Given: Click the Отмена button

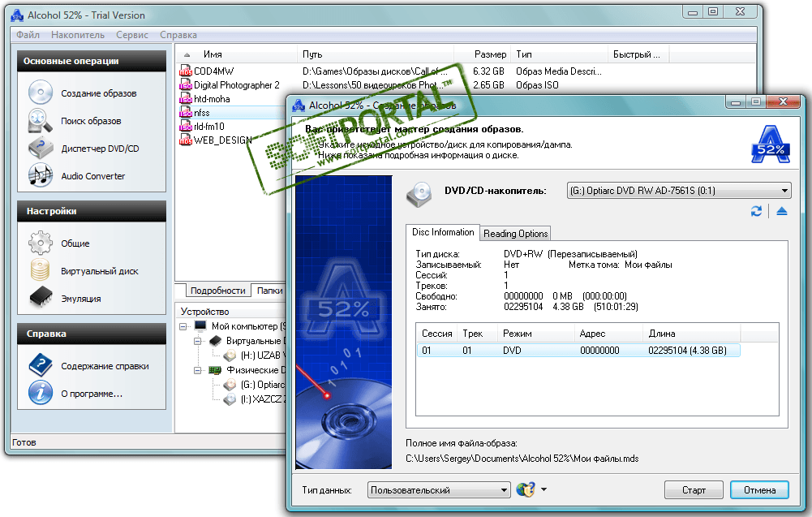Looking at the screenshot, I should [760, 490].
